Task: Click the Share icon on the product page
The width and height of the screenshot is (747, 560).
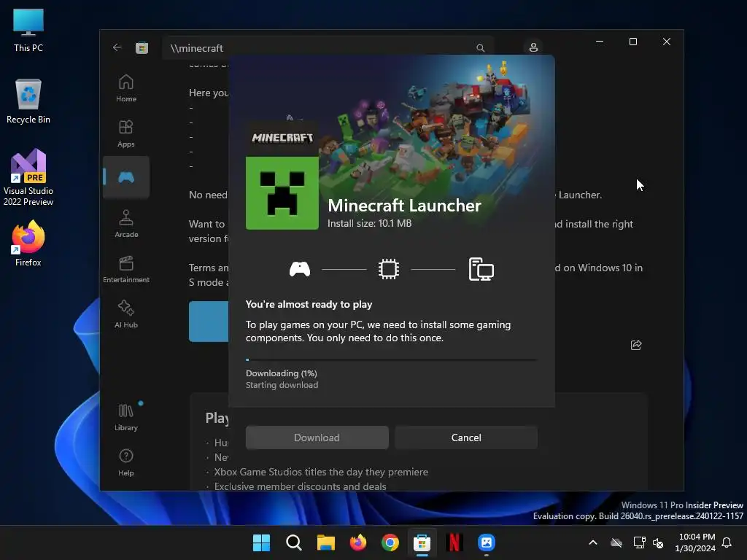Action: click(x=636, y=345)
